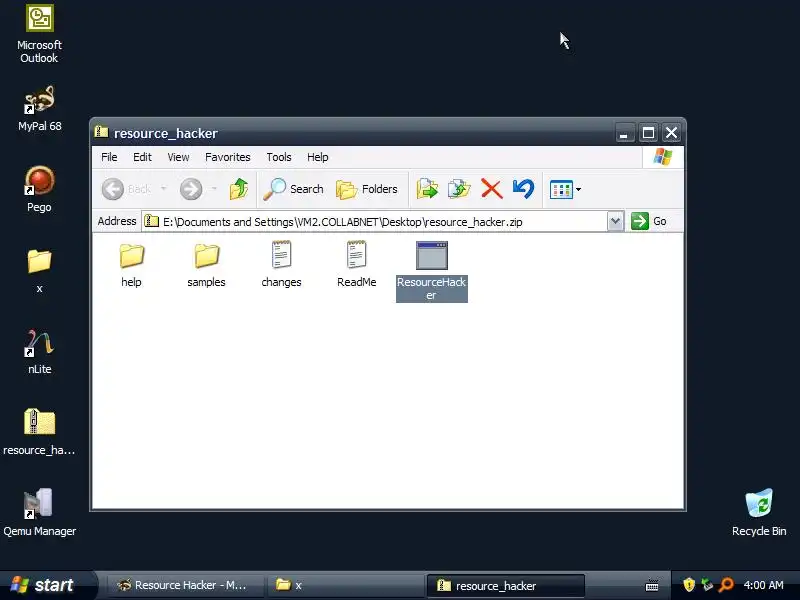The height and width of the screenshot is (600, 800).
Task: Open the Forward history dropdown arrow
Action: click(214, 189)
